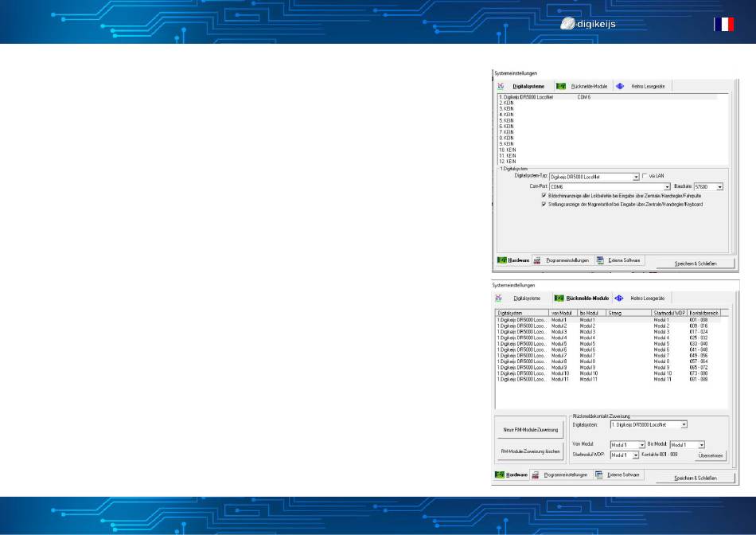
Task: Select list entry 7. KEIN
Action: 506,132
